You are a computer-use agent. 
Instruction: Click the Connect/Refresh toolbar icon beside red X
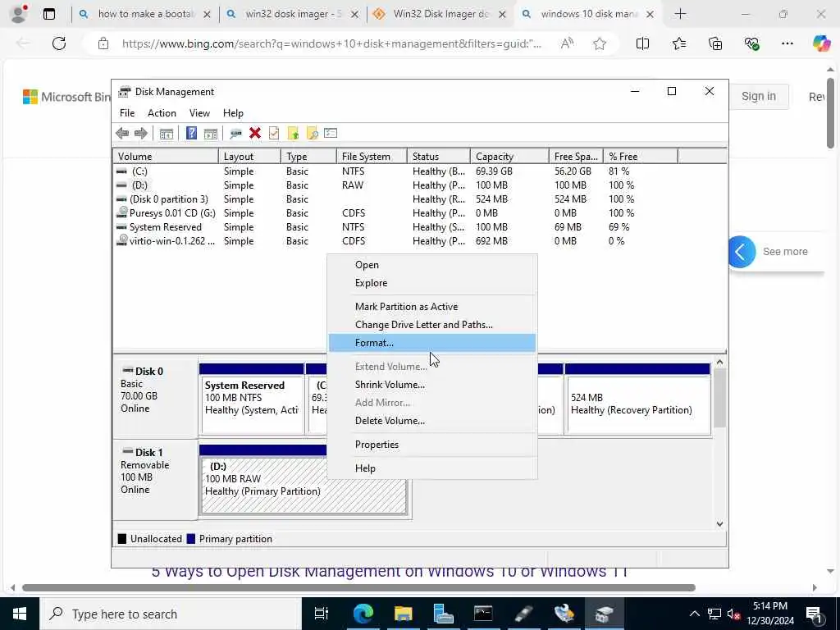click(235, 134)
